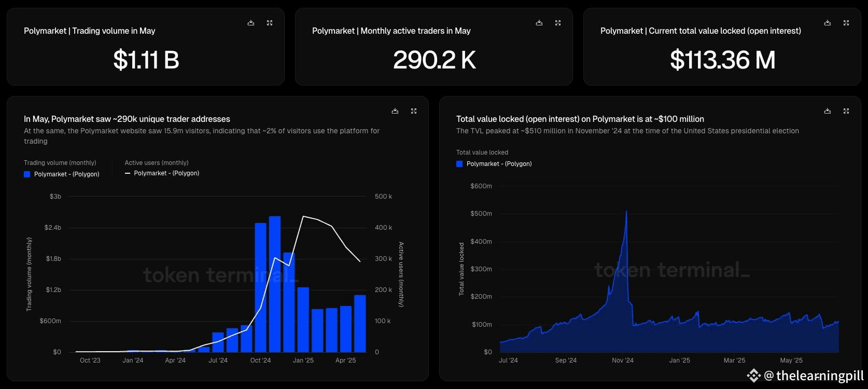The width and height of the screenshot is (868, 389).
Task: Click the 'Oct '24' x-axis label
Action: tap(260, 360)
